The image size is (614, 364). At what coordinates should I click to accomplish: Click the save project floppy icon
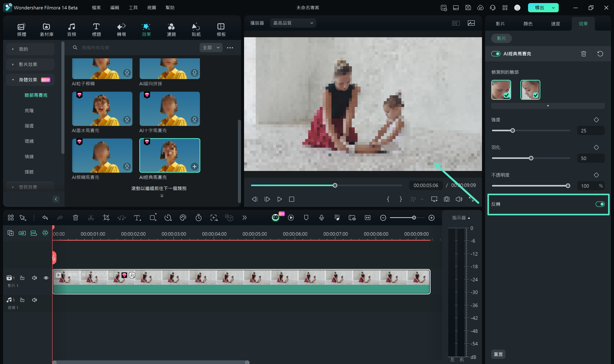coord(468,8)
